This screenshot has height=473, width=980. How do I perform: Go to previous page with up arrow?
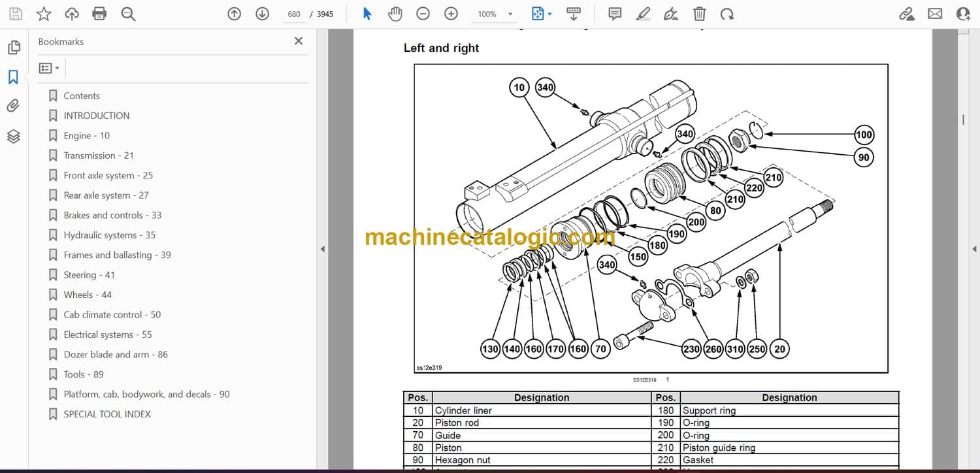point(235,14)
